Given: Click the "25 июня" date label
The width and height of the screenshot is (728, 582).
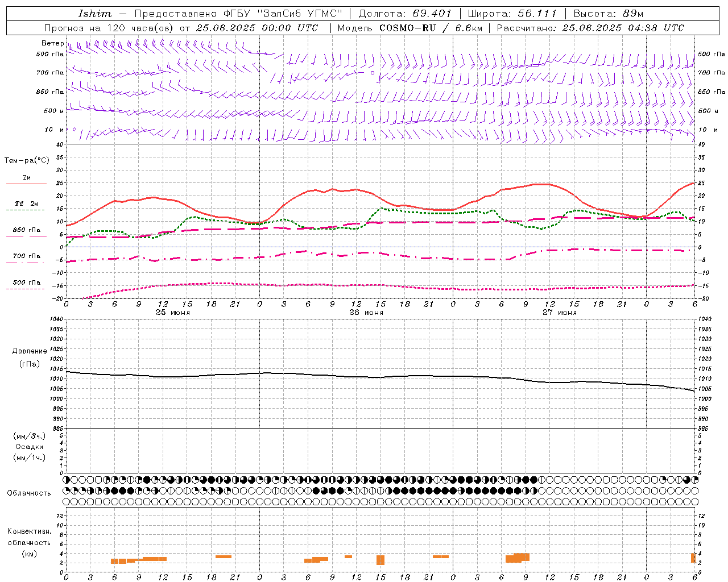Looking at the screenshot, I should pos(173,313).
